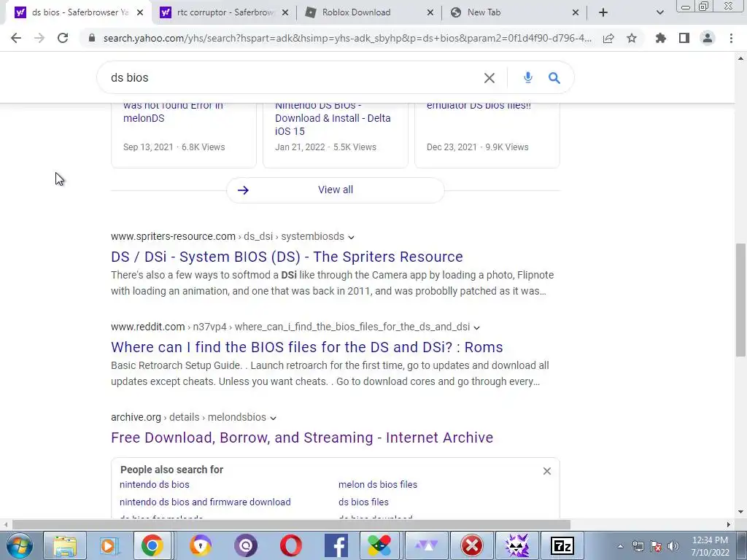This screenshot has width=747, height=560.
Task: Search for ds bios files
Action: [x=363, y=502]
